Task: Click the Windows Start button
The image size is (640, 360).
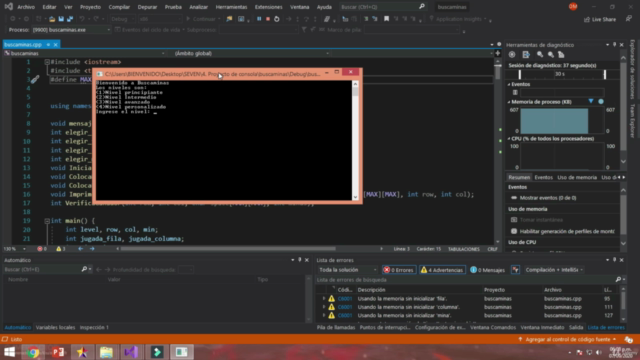Action: pyautogui.click(x=10, y=352)
